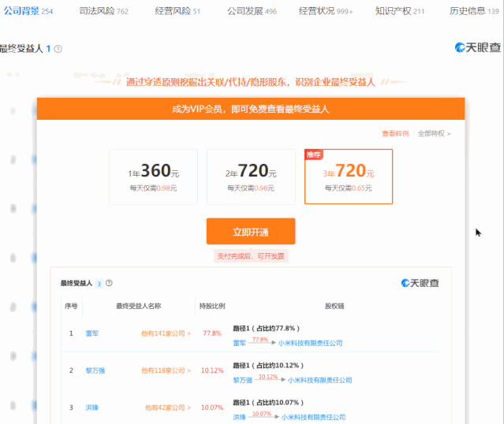
Task: Switch to the 司法风险 762 tab
Action: click(x=103, y=11)
